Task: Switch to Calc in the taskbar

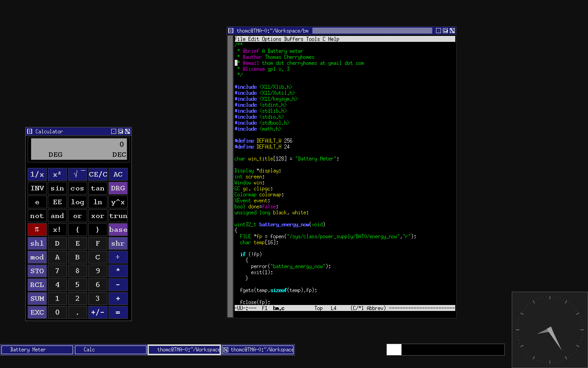Action: [x=111, y=350]
